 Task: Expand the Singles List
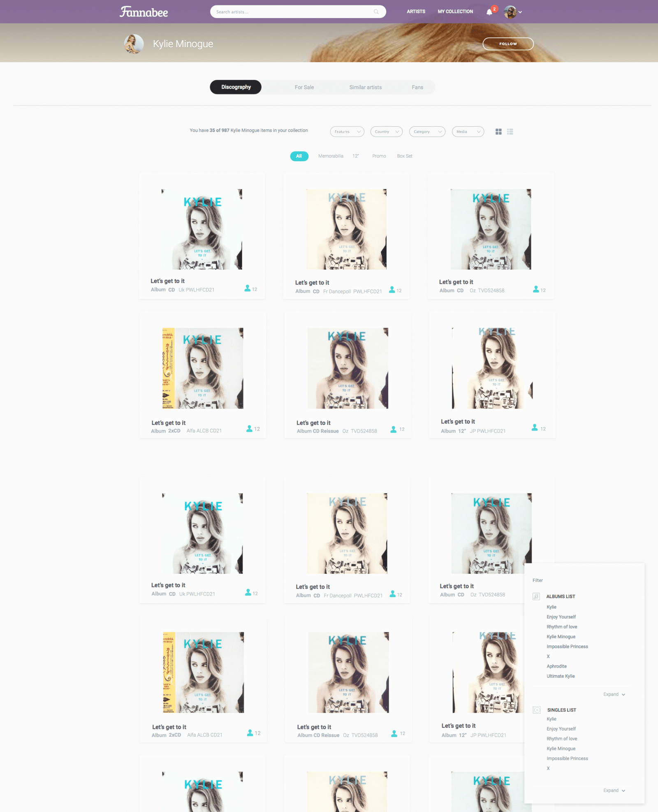614,791
